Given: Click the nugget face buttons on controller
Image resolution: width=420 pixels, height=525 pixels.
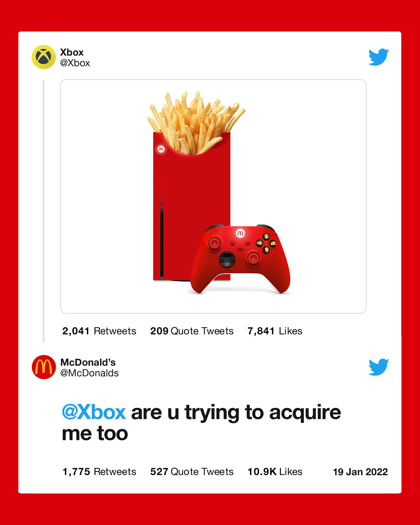Looking at the screenshot, I should pyautogui.click(x=266, y=243).
